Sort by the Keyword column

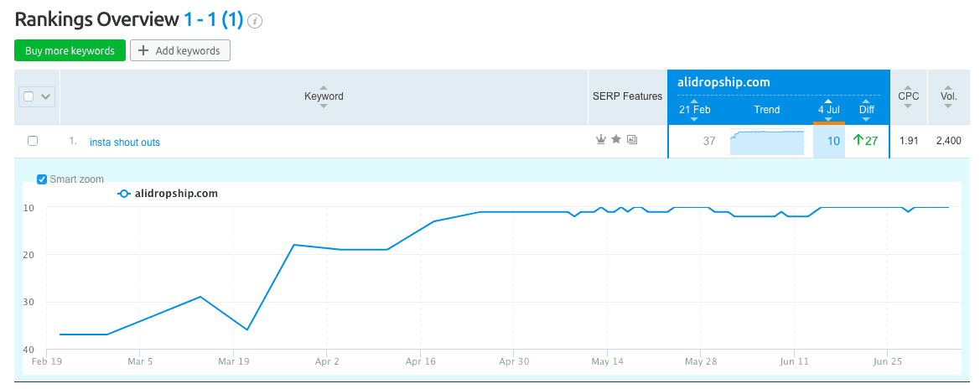324,96
